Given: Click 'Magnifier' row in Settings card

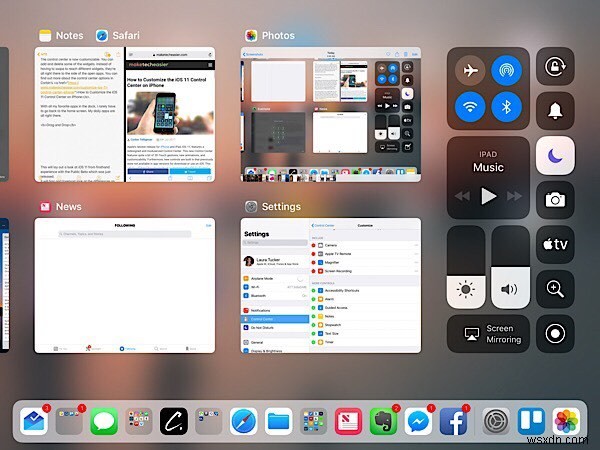Looking at the screenshot, I should pyautogui.click(x=365, y=262).
